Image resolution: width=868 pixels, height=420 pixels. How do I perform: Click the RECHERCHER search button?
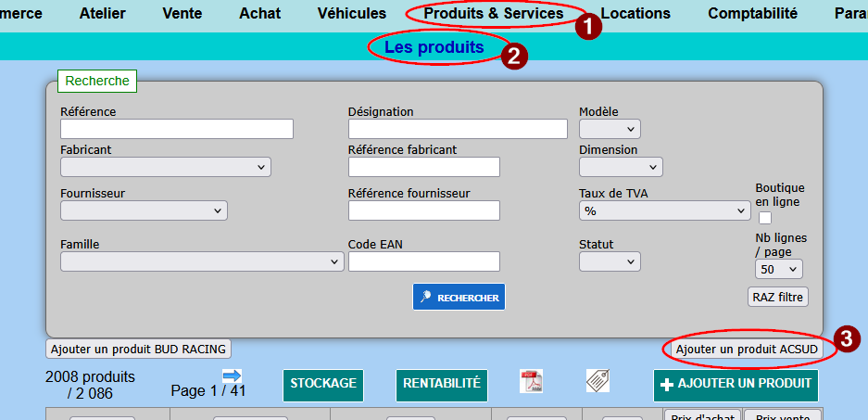click(x=459, y=298)
